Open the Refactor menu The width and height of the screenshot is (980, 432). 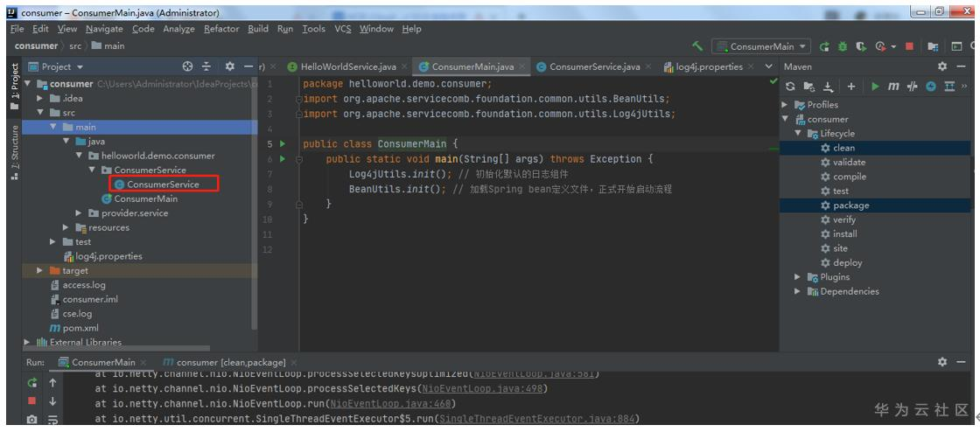coord(221,29)
